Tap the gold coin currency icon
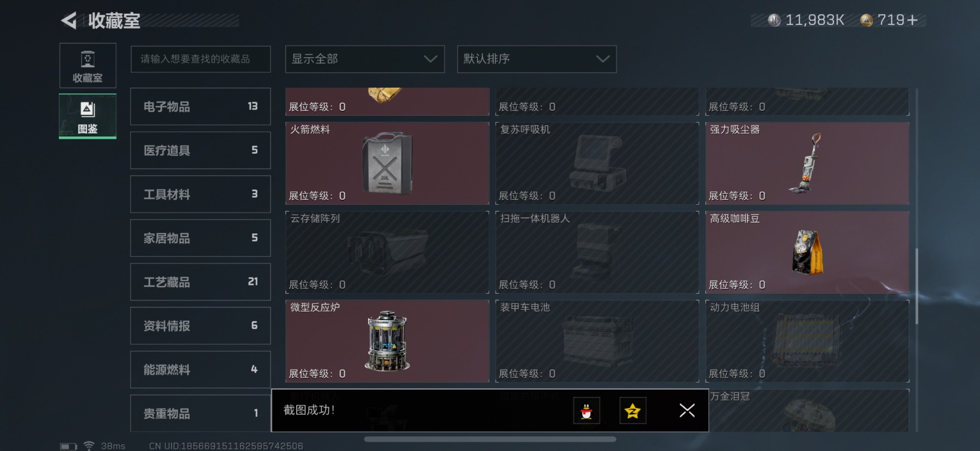This screenshot has width=980, height=451. (x=866, y=20)
